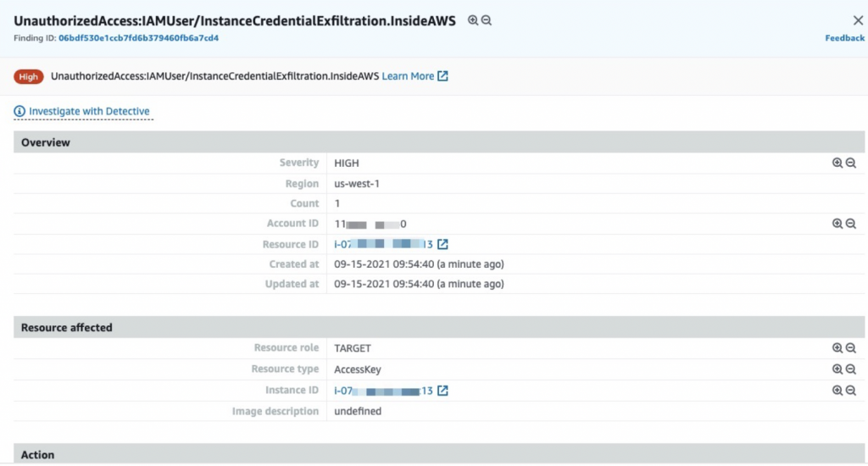Exclude Severity HIGH filter with minus magnifier
The image size is (868, 466).
tap(851, 163)
